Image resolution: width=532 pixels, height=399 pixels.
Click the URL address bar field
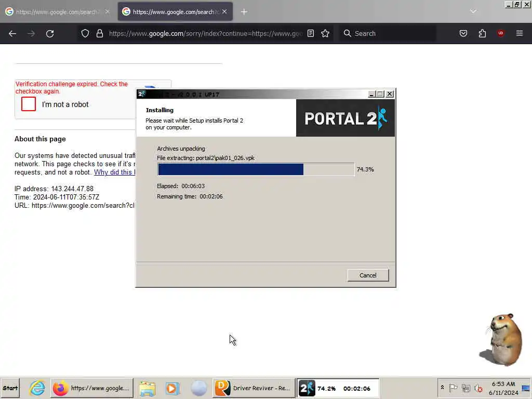pos(205,33)
